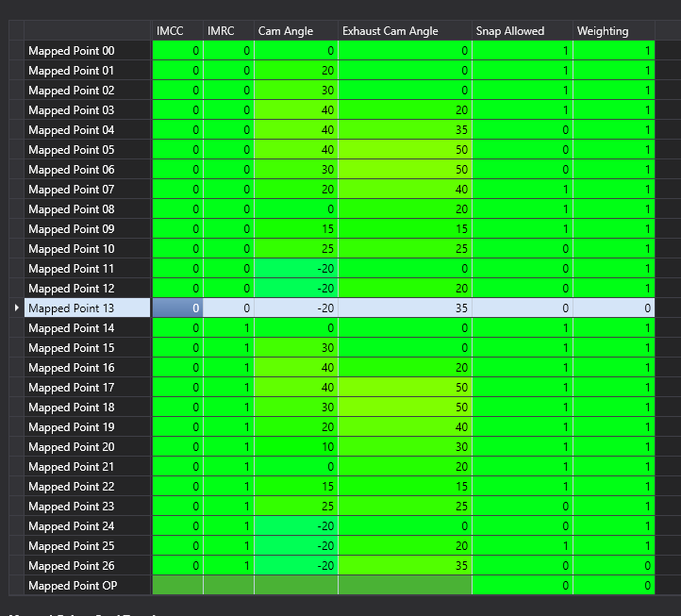Screen dimensions: 681x616
Task: Select the Mapped Point 23 row label
Action: [88, 507]
